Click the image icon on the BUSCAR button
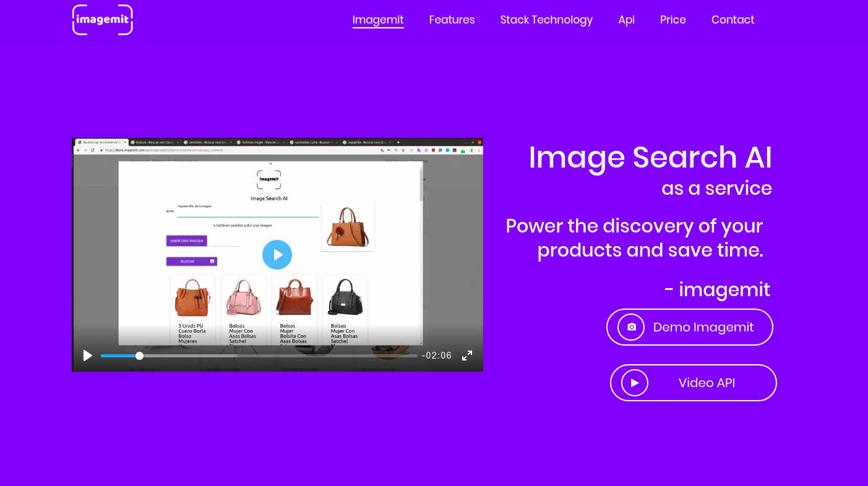Screen dimensions: 868x486 coord(212,261)
